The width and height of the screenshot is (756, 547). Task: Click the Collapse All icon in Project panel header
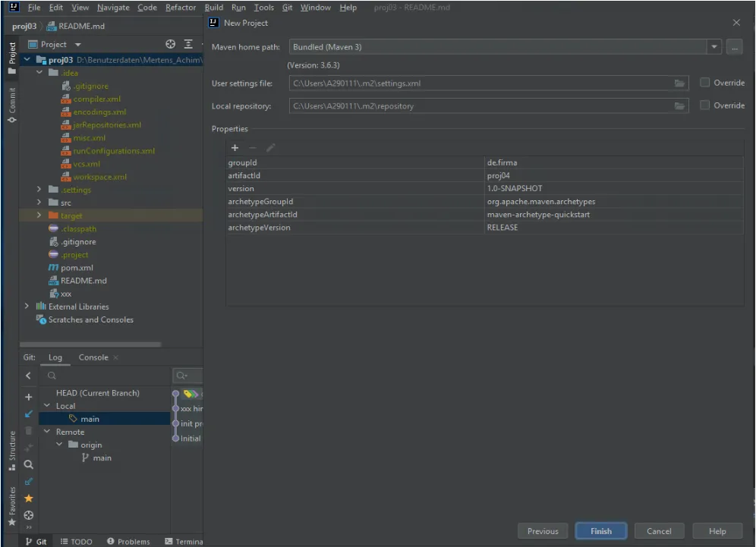point(188,44)
